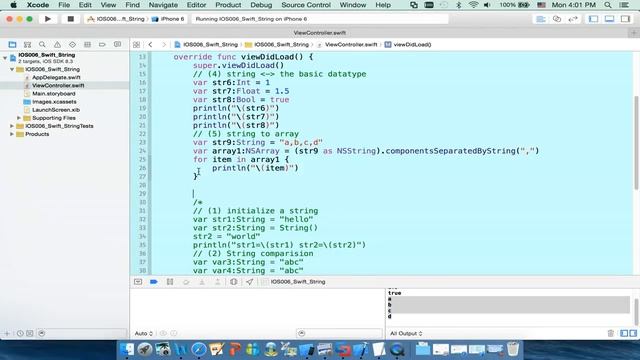Filter navigator by recent files
Viewport: 640px width, 360px height.
coord(20,333)
